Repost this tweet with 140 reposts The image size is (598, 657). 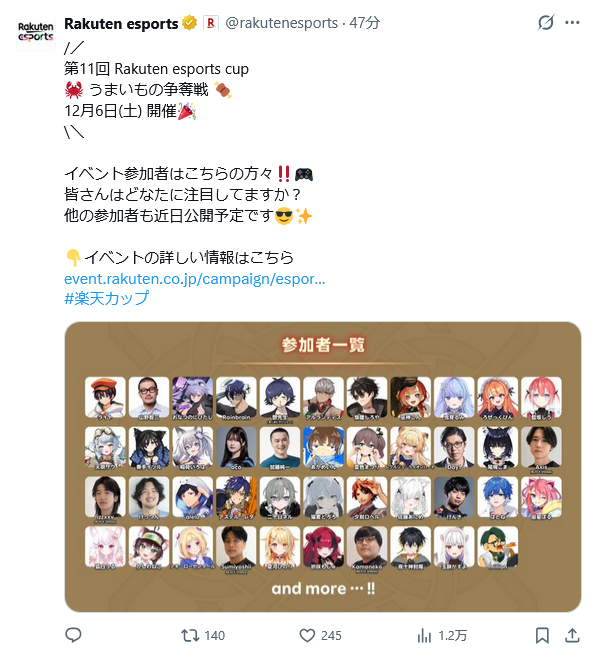(203, 635)
